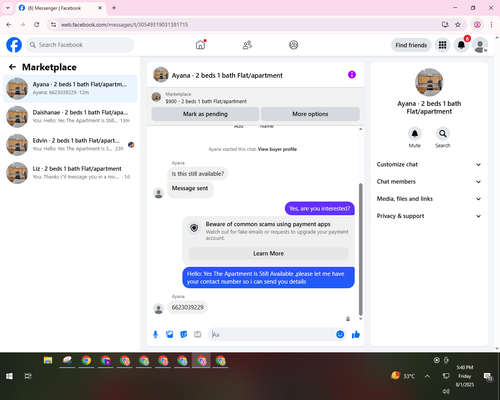Click the listing thumbnail in right panel
The image size is (500, 400).
click(x=429, y=82)
